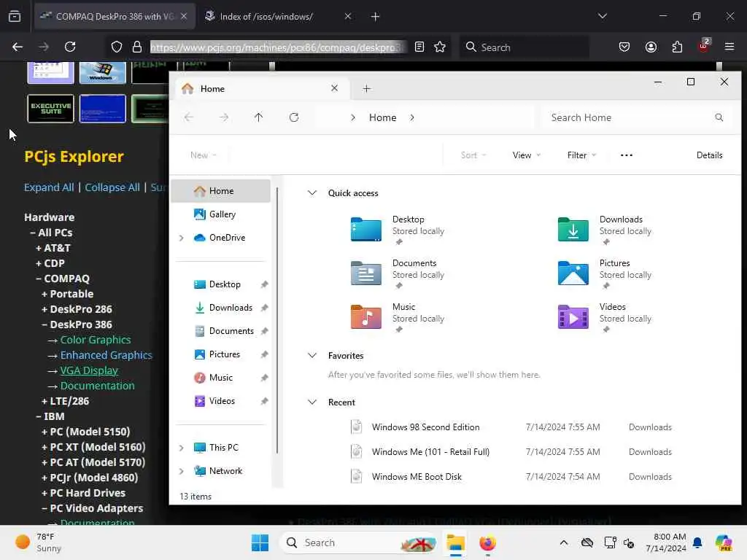Collapse the Favorites section

tap(311, 355)
